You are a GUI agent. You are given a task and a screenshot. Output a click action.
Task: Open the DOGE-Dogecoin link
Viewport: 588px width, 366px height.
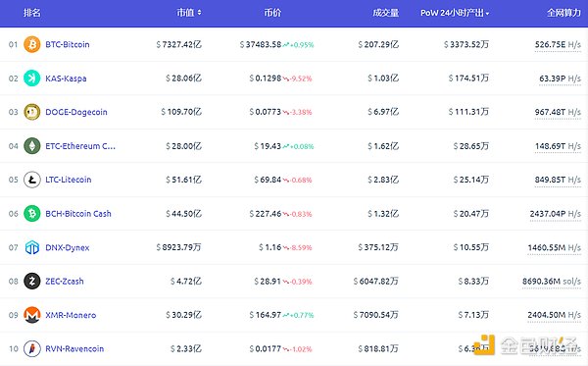(x=76, y=112)
